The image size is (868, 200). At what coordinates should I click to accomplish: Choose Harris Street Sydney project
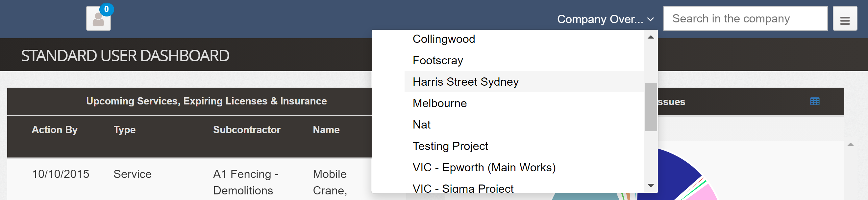[x=465, y=82]
